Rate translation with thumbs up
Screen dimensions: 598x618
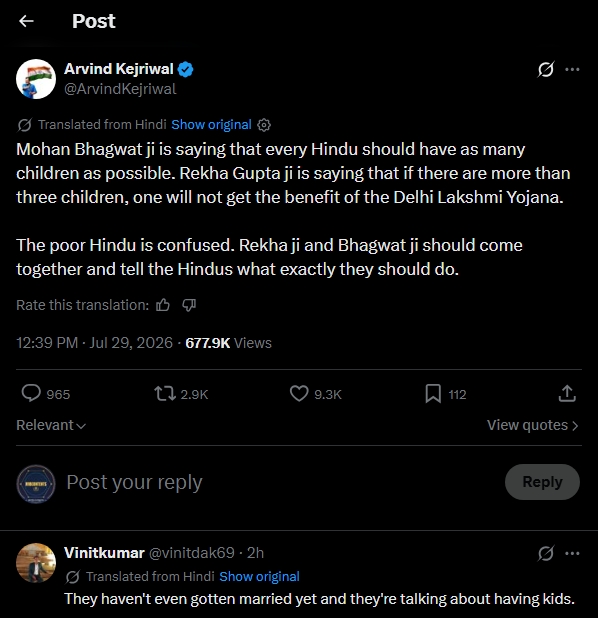click(x=163, y=305)
